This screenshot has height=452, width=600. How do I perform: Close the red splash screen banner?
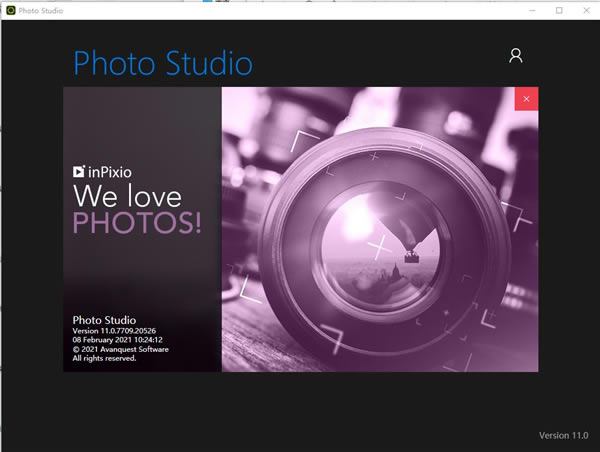pos(526,99)
